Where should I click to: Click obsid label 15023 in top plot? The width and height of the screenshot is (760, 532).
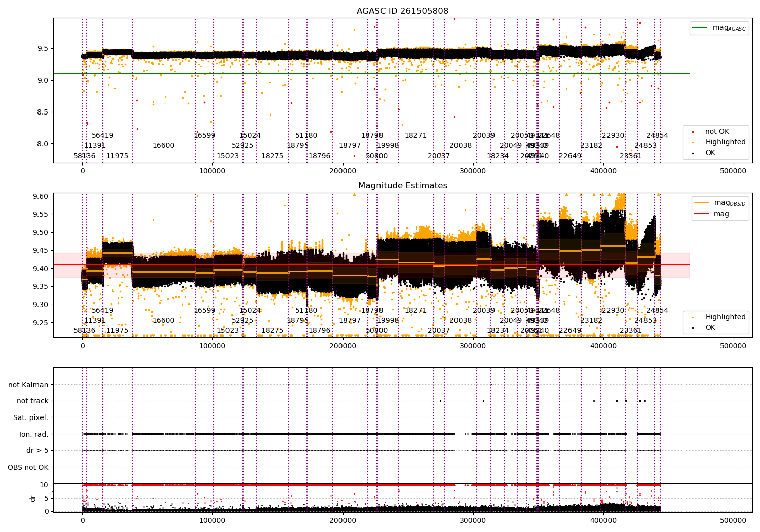tap(228, 156)
